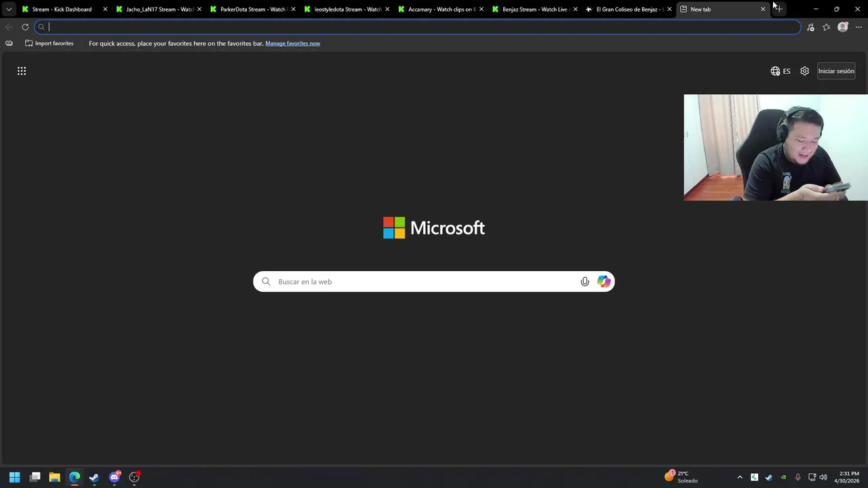Close the El Gran Coliseo tab
This screenshot has width=868, height=488.
pos(669,9)
